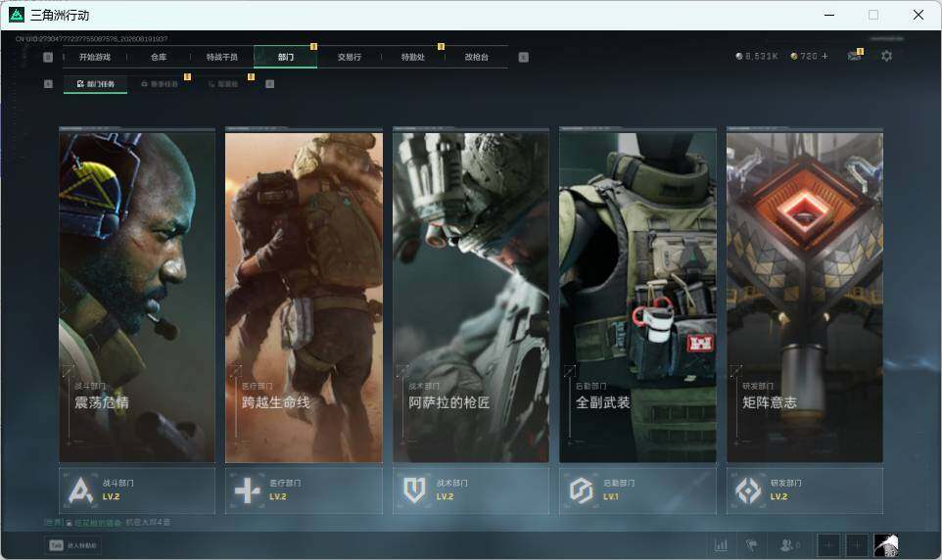This screenshot has width=942, height=560.
Task: Click the 720 currency amount
Action: point(809,56)
